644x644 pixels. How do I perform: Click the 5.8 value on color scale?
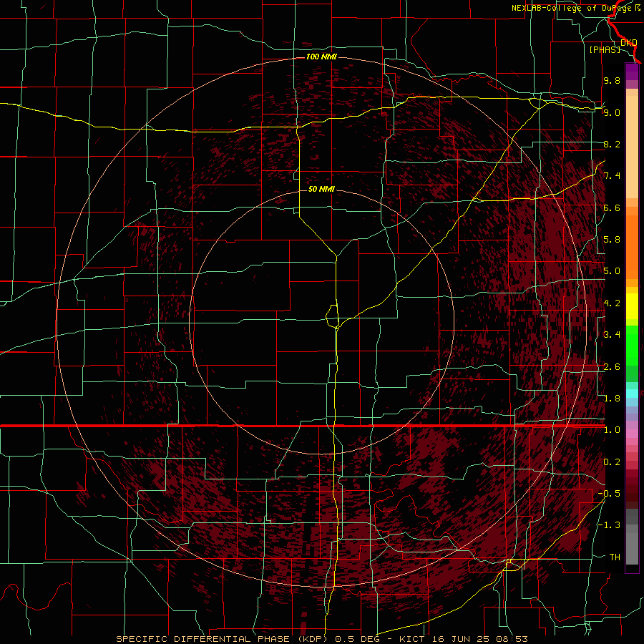click(x=612, y=240)
